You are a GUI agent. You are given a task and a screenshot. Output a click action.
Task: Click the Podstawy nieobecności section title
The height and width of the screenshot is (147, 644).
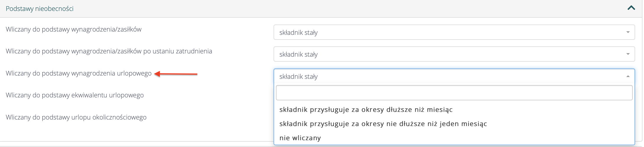(x=40, y=9)
